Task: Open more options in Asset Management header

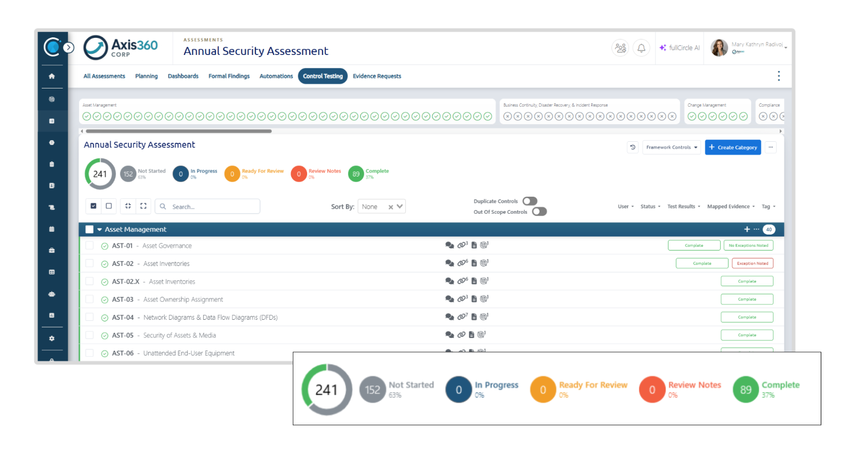Action: (756, 229)
